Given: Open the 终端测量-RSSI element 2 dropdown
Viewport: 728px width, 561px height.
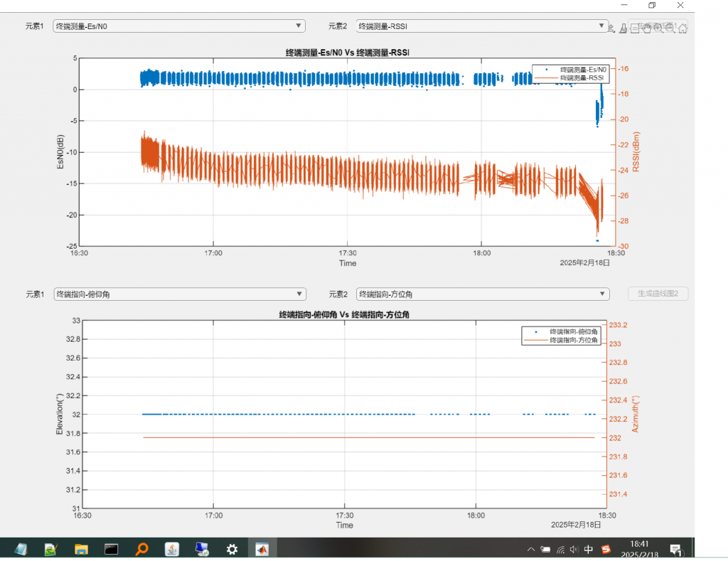Looking at the screenshot, I should 482,26.
